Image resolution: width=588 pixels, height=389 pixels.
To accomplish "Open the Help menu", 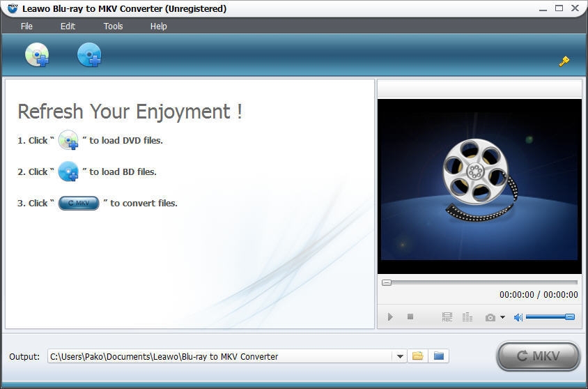I will (x=158, y=26).
